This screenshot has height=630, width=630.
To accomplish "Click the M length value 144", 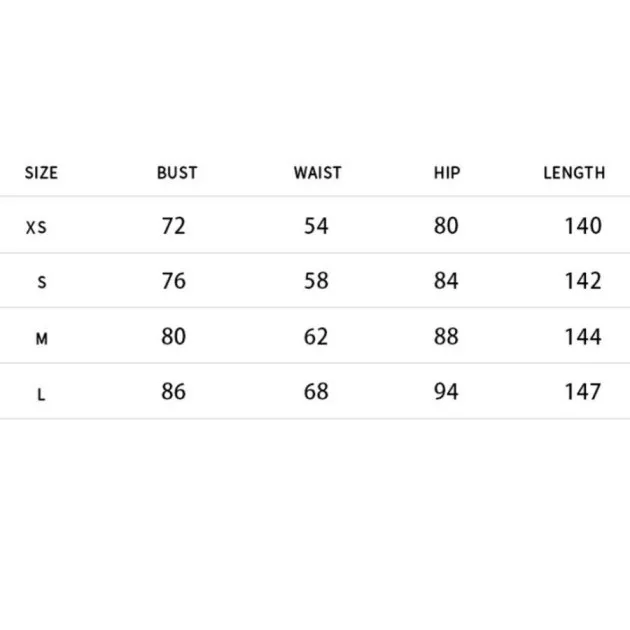I will 583,336.
